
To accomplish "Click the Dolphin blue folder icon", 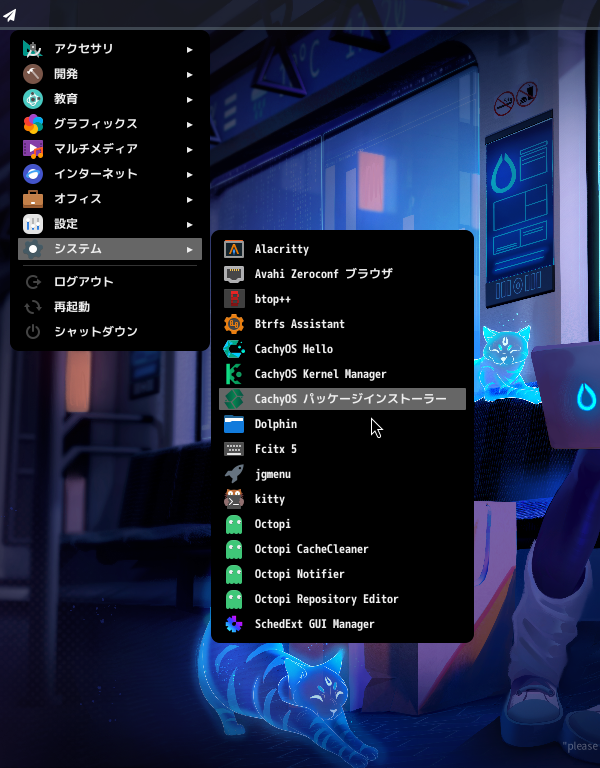I will pyautogui.click(x=234, y=424).
